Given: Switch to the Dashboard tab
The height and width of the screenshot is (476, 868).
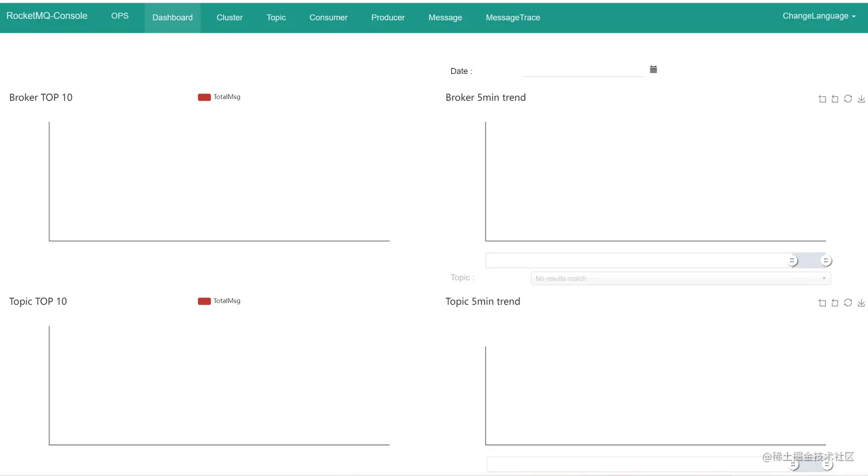Looking at the screenshot, I should pyautogui.click(x=172, y=18).
